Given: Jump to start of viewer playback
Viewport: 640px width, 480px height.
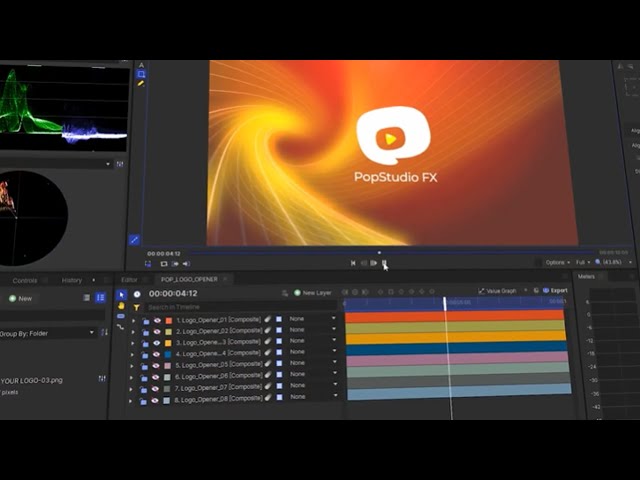Looking at the screenshot, I should 353,263.
